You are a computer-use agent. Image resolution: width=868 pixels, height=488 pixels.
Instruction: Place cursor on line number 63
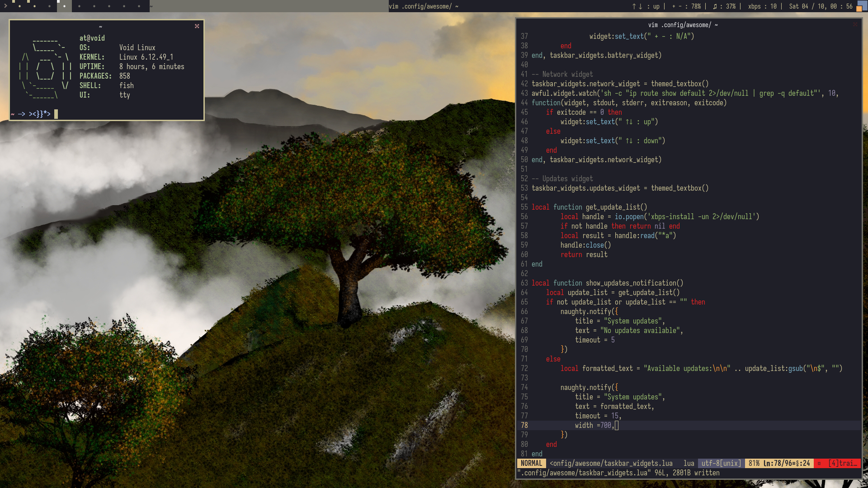(x=524, y=283)
